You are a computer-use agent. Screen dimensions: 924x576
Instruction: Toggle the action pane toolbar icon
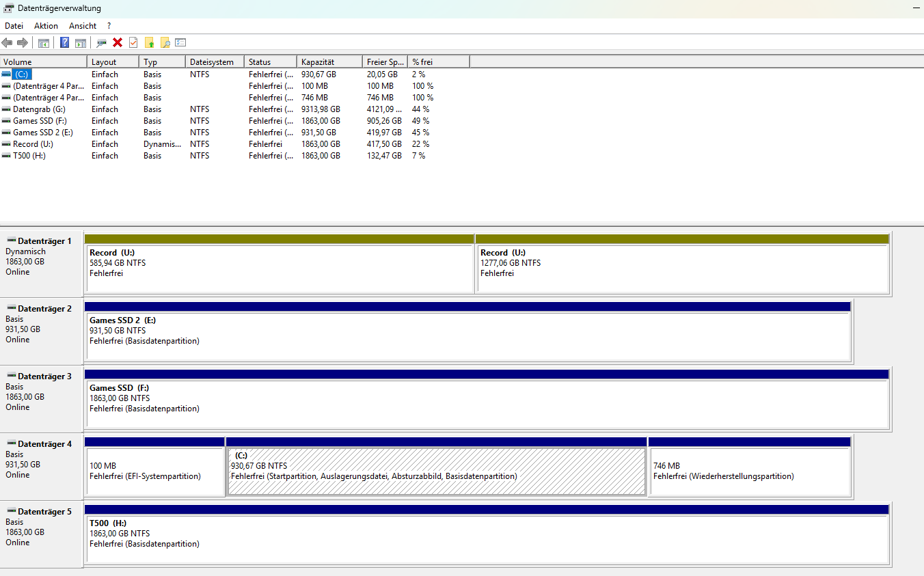(81, 42)
